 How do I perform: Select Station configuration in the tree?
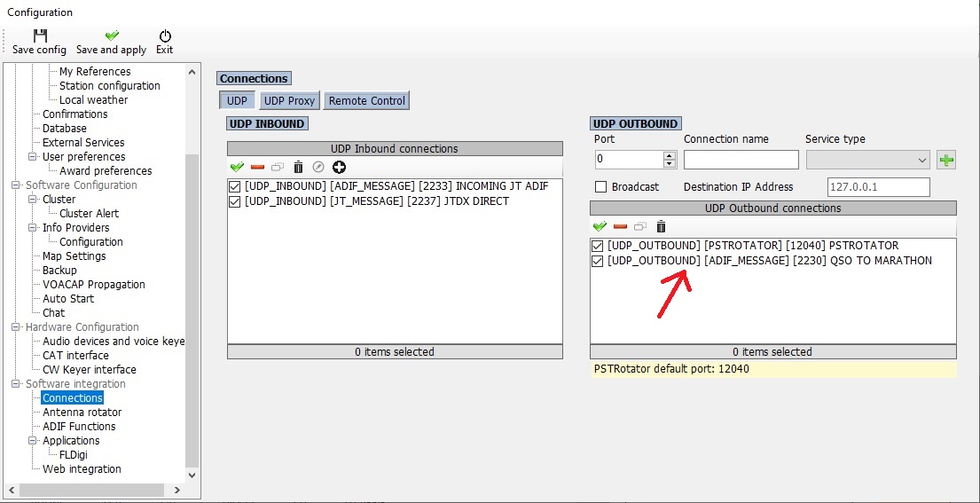coord(109,85)
